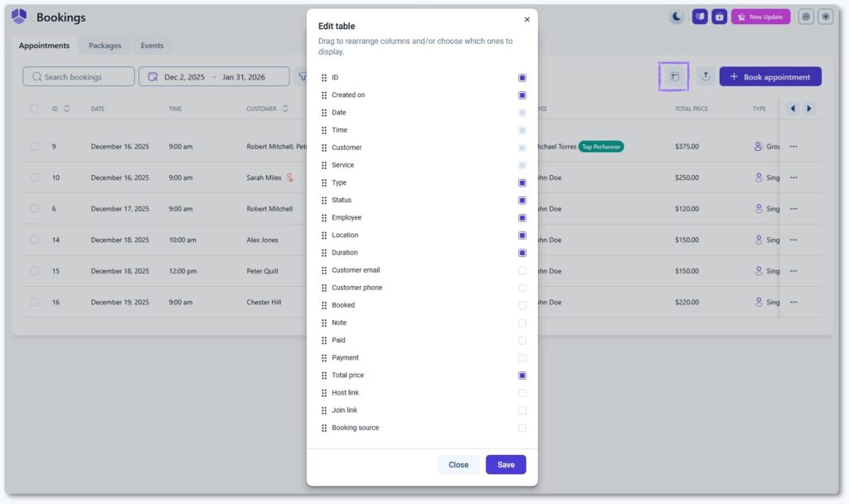Toggle dark mode with the moon icon

(677, 17)
